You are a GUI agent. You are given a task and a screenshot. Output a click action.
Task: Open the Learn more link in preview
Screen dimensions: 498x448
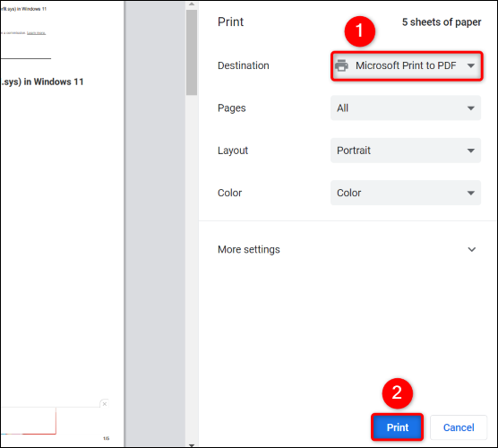[x=36, y=33]
